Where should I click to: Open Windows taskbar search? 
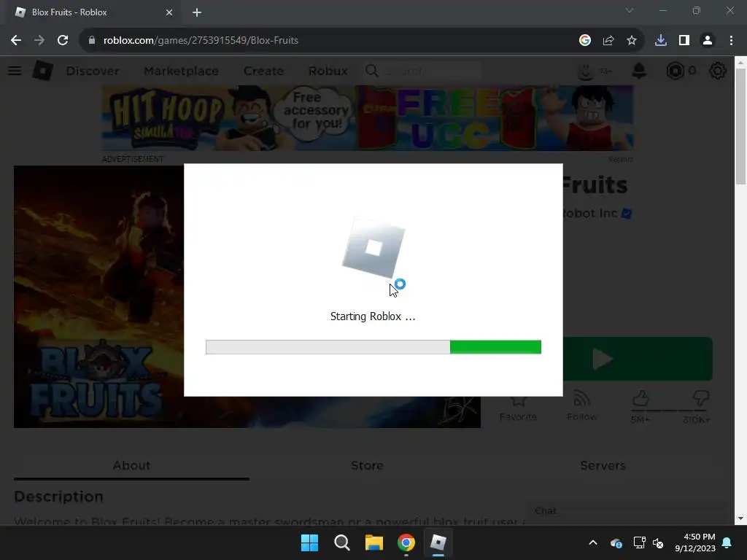pos(341,542)
